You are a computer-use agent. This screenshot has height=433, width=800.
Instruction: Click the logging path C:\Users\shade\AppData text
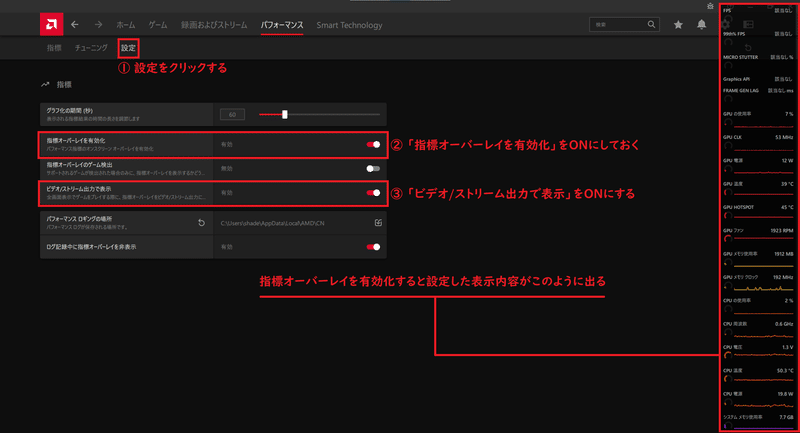pyautogui.click(x=272, y=223)
